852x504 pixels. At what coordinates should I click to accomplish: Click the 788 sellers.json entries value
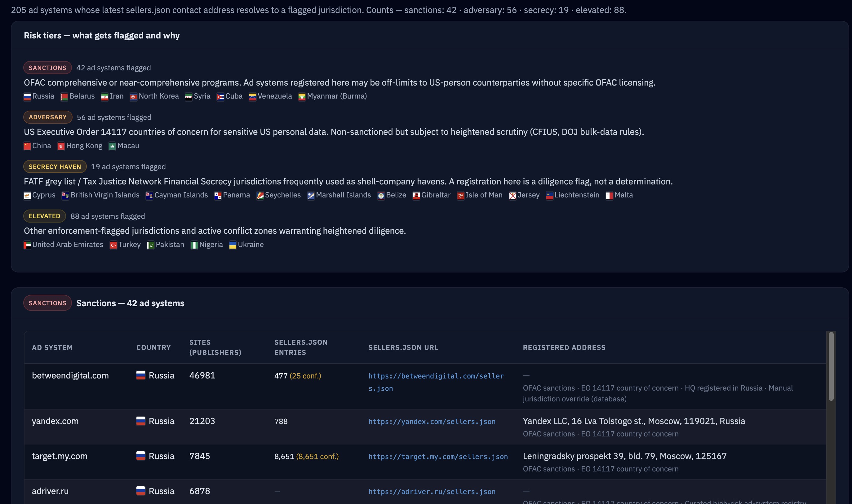point(281,422)
